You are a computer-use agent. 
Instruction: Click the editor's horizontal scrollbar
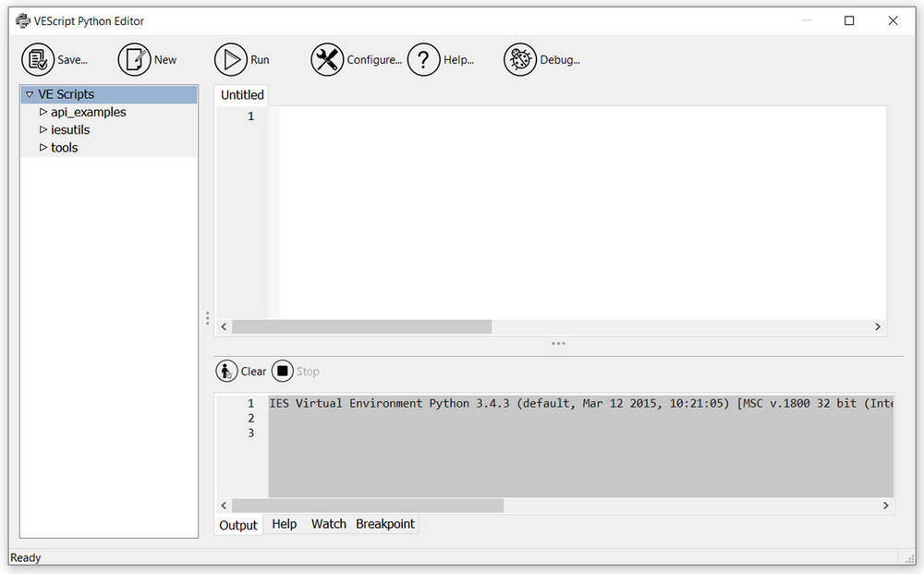point(360,326)
